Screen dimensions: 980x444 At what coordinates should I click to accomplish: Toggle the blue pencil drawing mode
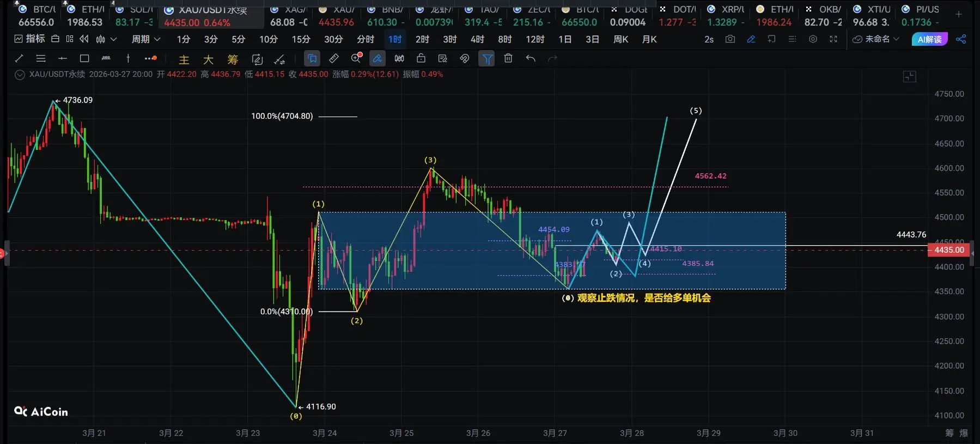[751, 39]
